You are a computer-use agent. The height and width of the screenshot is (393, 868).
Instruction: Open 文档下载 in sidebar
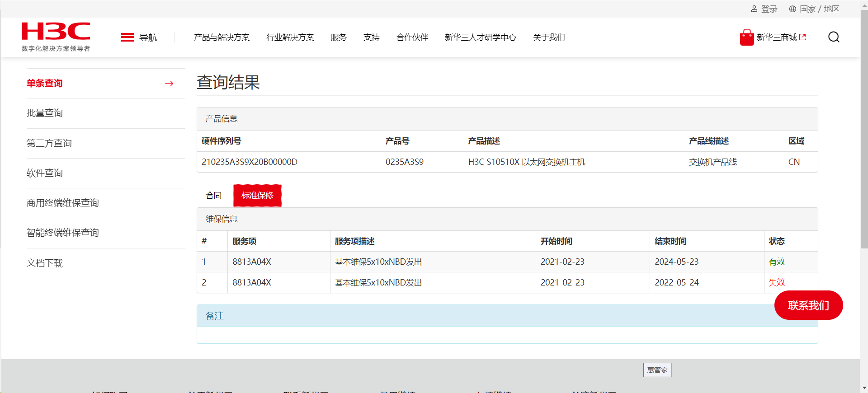pyautogui.click(x=45, y=263)
